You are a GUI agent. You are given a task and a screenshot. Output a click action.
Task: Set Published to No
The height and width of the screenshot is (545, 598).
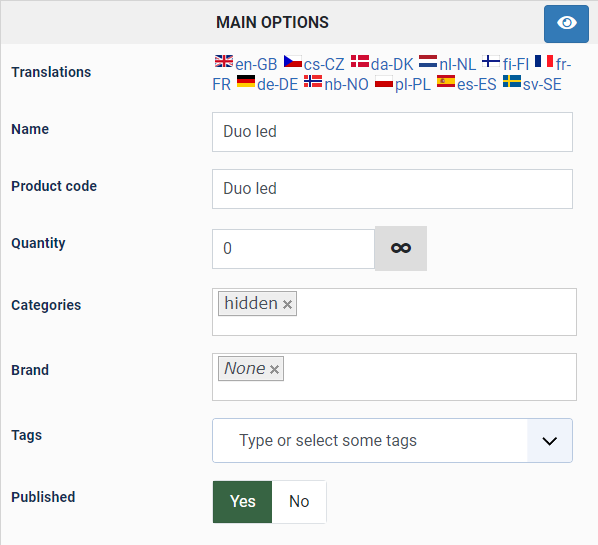(299, 502)
